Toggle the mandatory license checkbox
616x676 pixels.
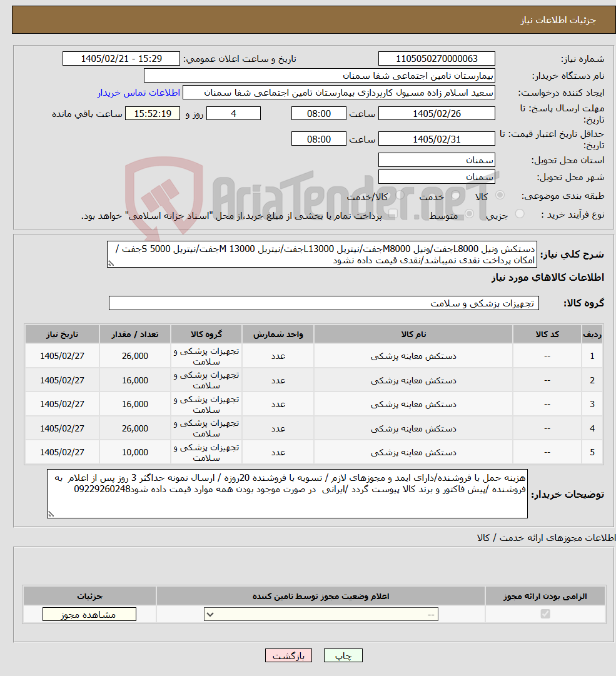click(545, 614)
